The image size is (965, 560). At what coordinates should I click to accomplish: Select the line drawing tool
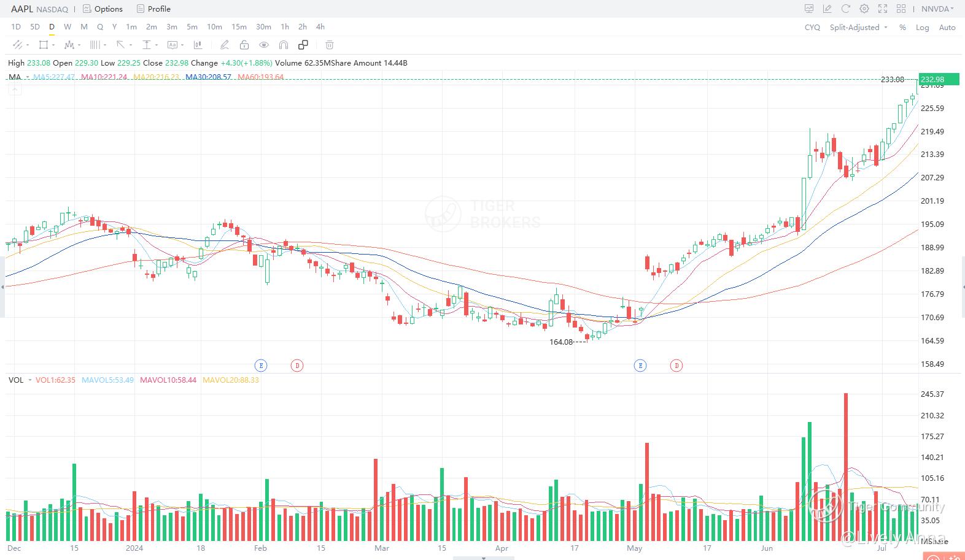[17, 45]
